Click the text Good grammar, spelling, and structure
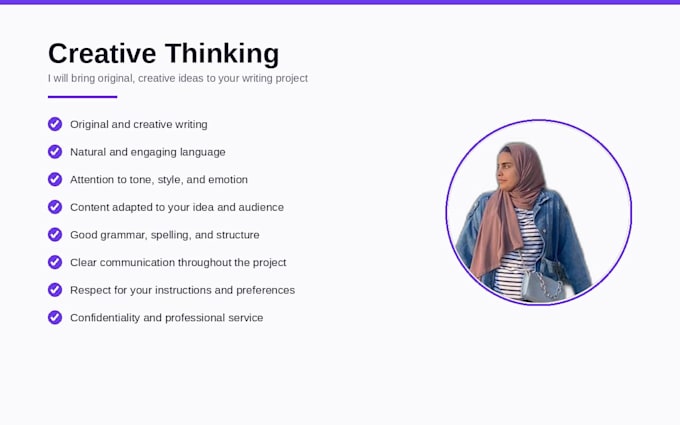Viewport: 680px width, 425px height. point(165,235)
